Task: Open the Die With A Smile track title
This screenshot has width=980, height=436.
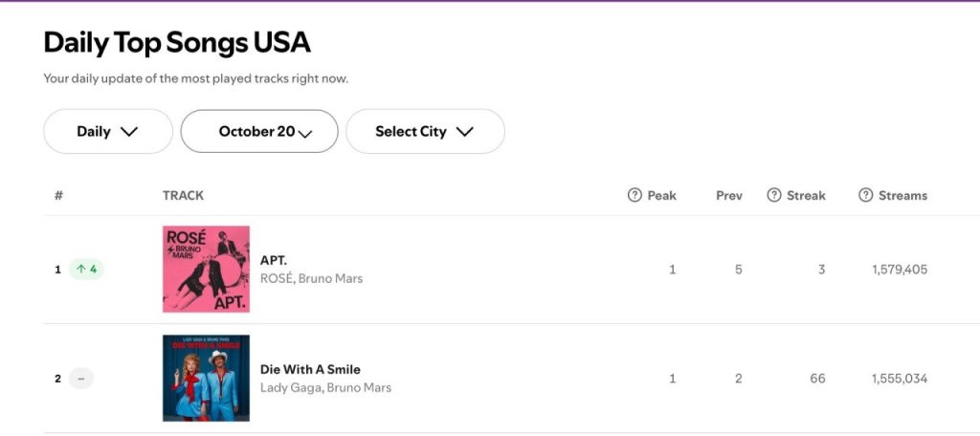Action: click(x=310, y=369)
